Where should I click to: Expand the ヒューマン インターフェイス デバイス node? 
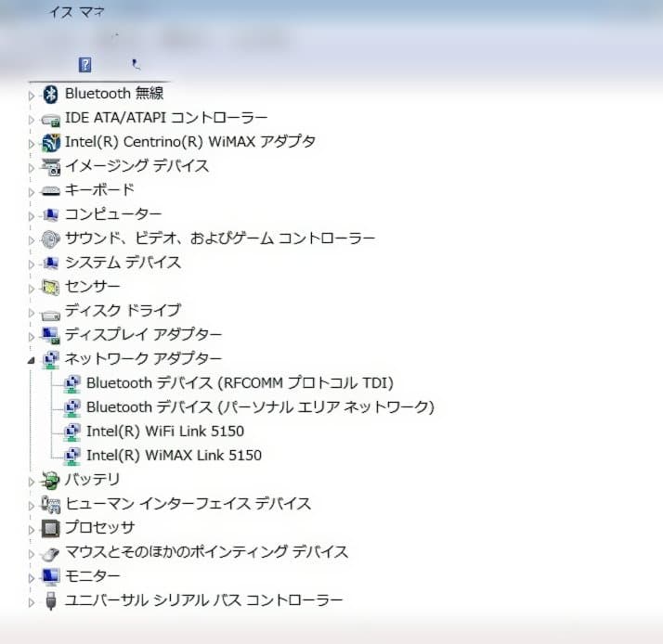click(32, 506)
